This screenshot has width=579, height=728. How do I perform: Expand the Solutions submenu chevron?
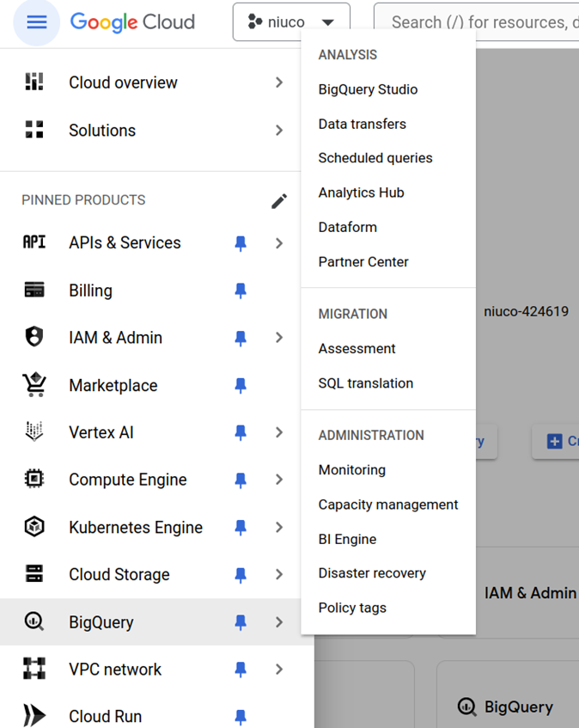[x=279, y=130]
